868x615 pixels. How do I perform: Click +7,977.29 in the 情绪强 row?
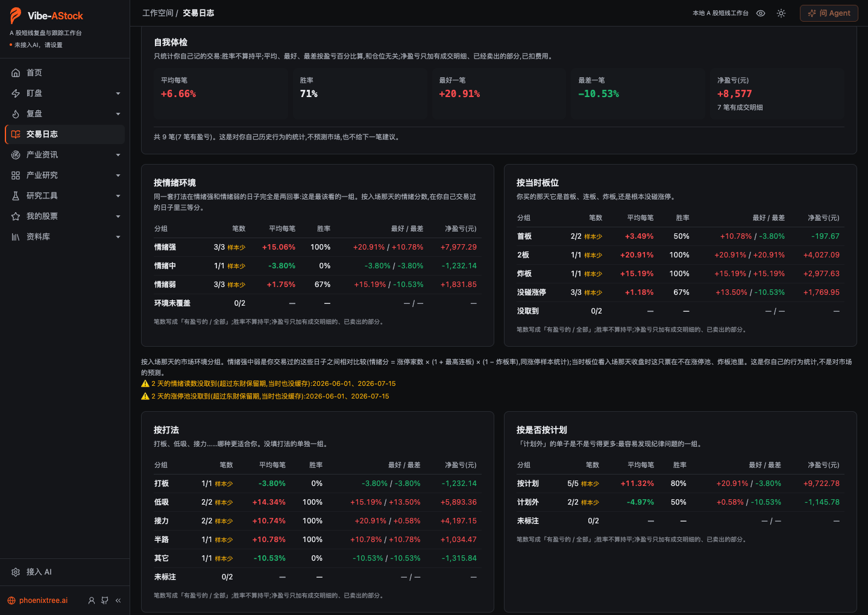(x=459, y=247)
